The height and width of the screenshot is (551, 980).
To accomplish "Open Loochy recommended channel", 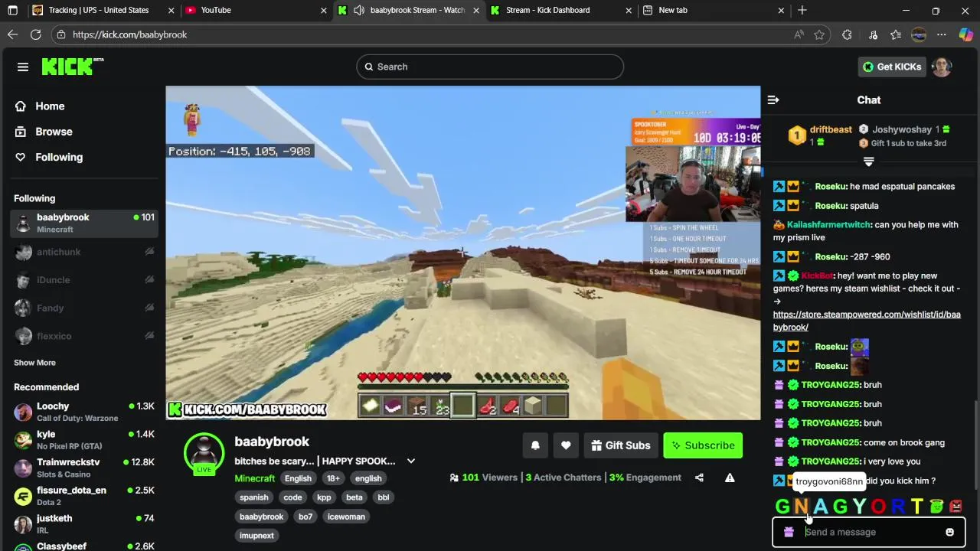I will pos(84,412).
